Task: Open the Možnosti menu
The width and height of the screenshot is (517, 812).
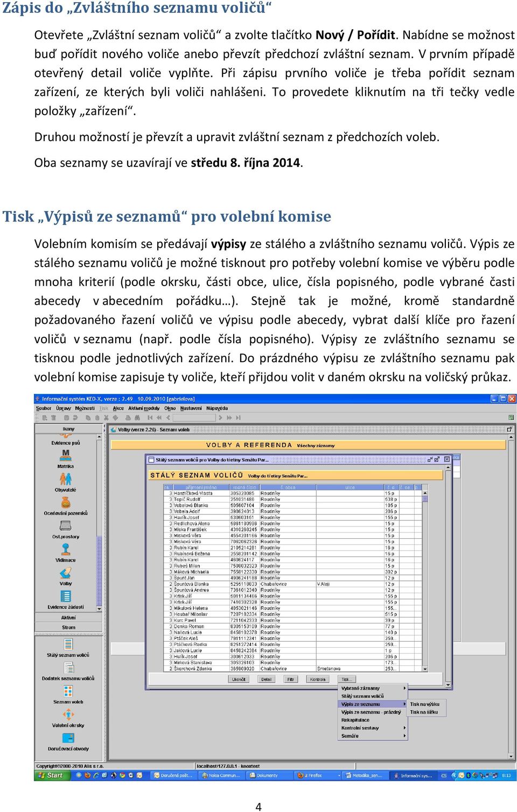Action: click(85, 408)
